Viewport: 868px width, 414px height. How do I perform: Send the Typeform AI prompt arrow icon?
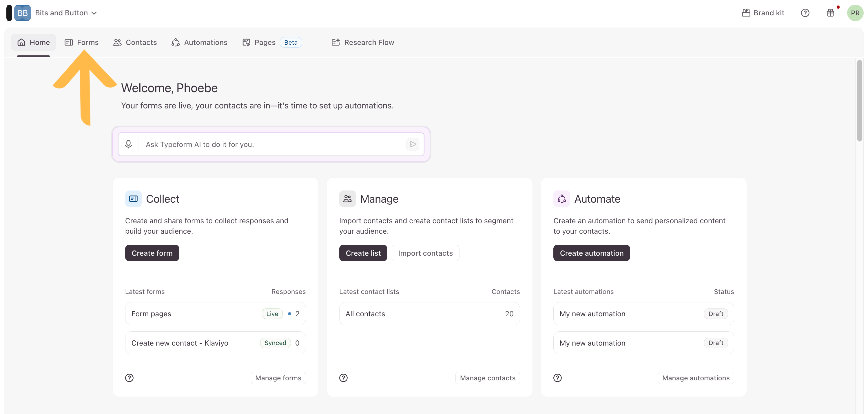413,144
